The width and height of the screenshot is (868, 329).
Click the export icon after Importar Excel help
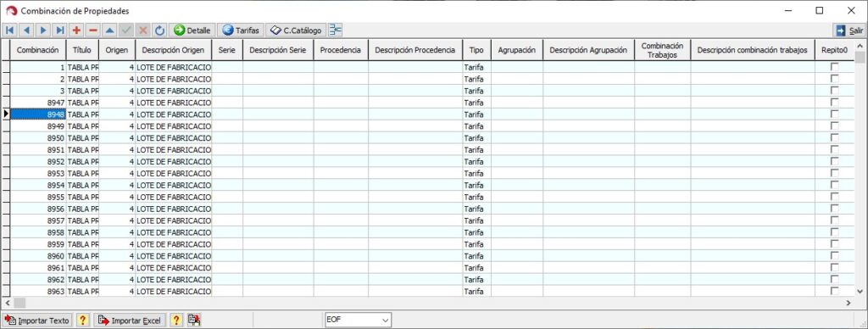coord(193,321)
